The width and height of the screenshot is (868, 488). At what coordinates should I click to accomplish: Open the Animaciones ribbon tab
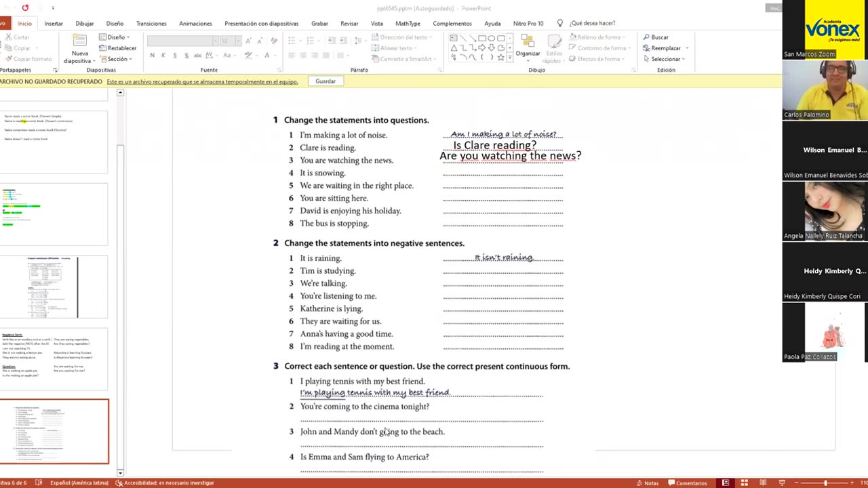tap(195, 23)
